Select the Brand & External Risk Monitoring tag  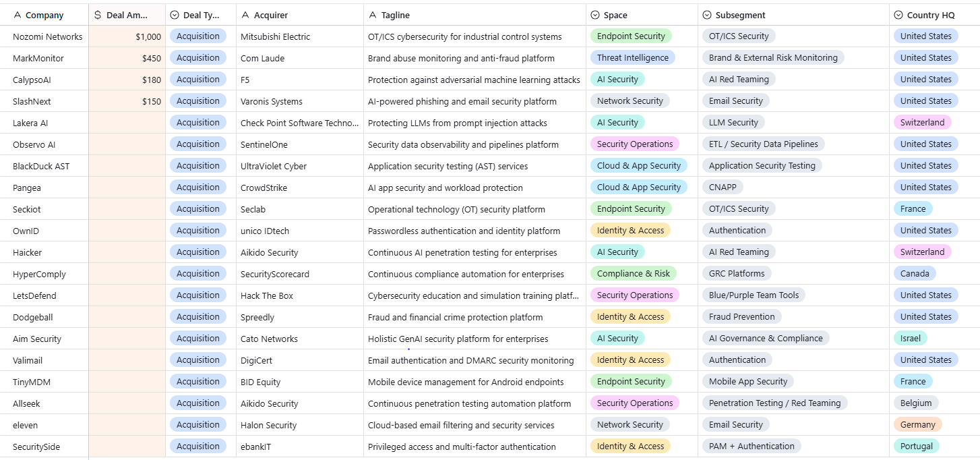[773, 58]
